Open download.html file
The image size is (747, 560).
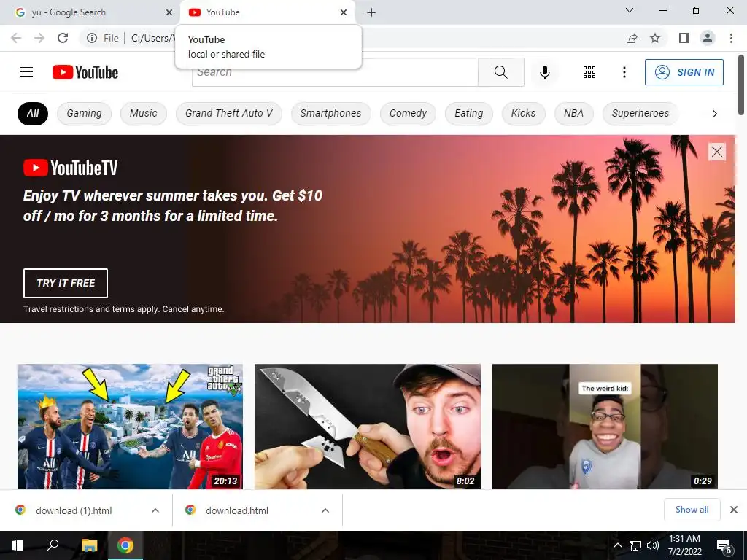click(x=237, y=510)
